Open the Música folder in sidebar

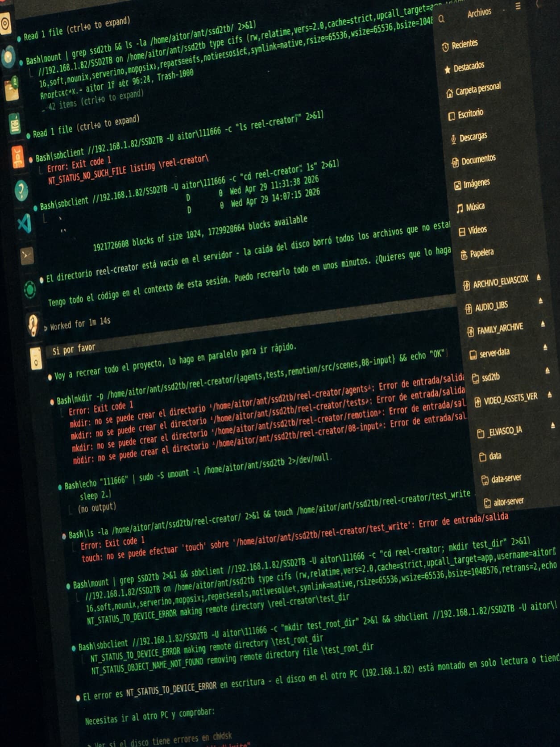(x=470, y=207)
